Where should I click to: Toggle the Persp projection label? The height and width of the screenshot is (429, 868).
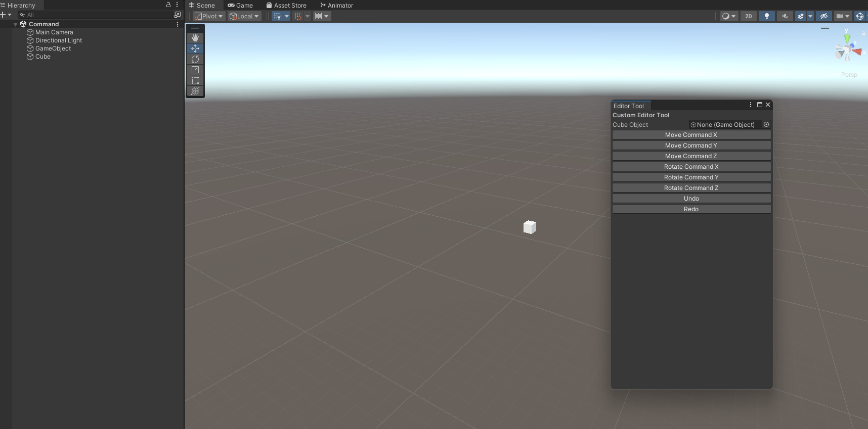pos(849,75)
